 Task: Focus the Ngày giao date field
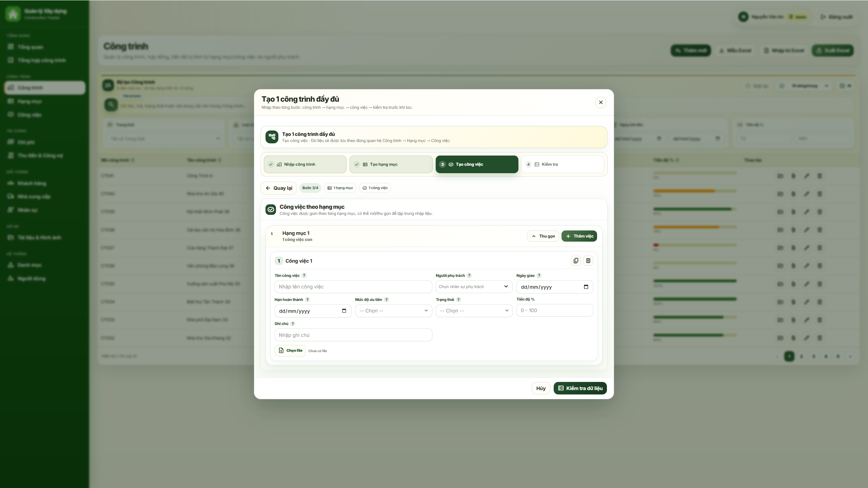point(555,287)
